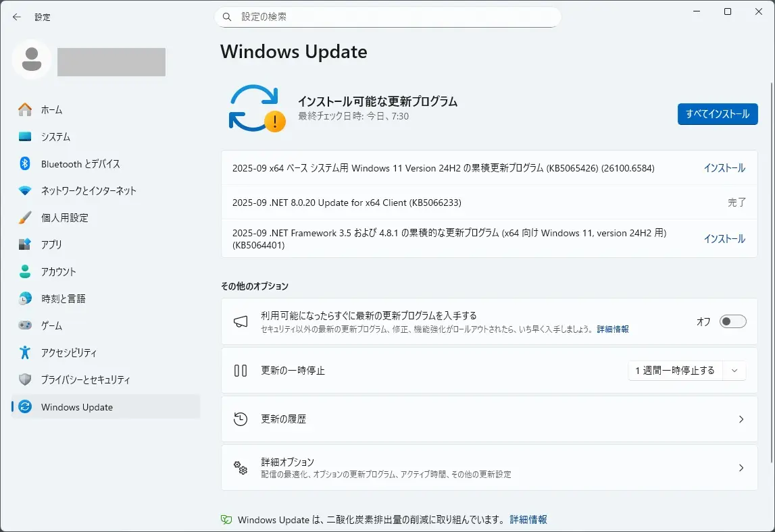Click the インストール可能な更新プログラム heading
The width and height of the screenshot is (775, 532).
tap(377, 101)
